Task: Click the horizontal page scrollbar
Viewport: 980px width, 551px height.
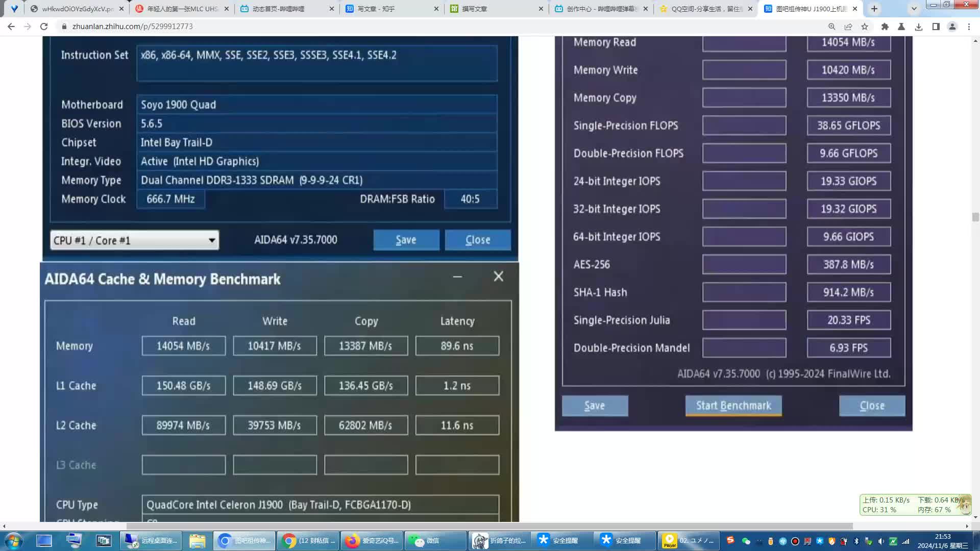Action: (489, 526)
